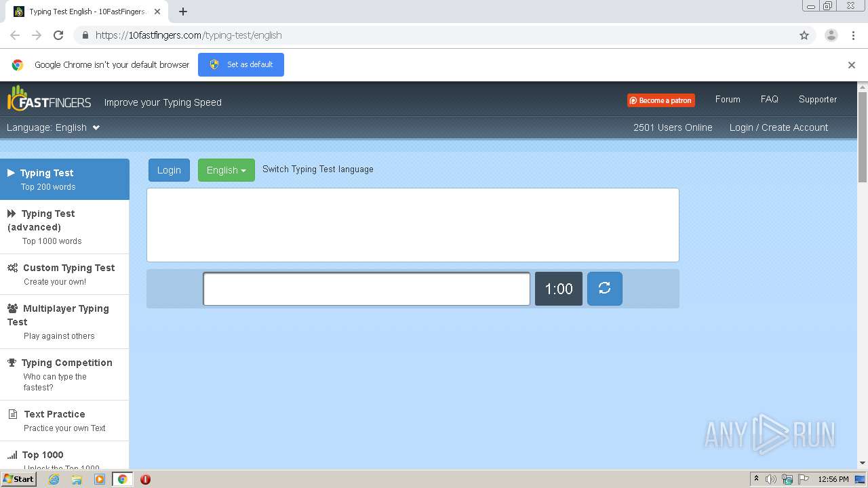Open Typing Test (advanced) in sidebar
This screenshot has width=868, height=488.
64,227
